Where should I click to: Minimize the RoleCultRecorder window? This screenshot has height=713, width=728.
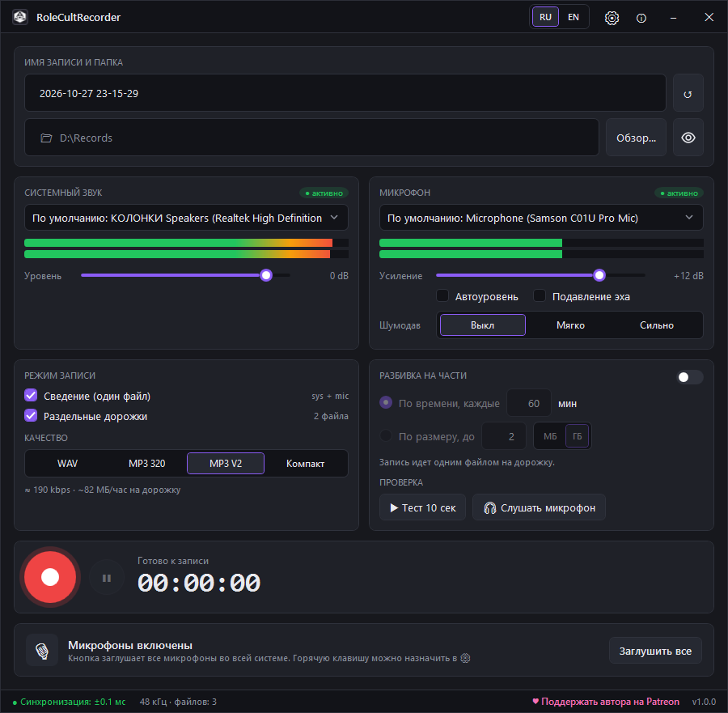pyautogui.click(x=673, y=18)
